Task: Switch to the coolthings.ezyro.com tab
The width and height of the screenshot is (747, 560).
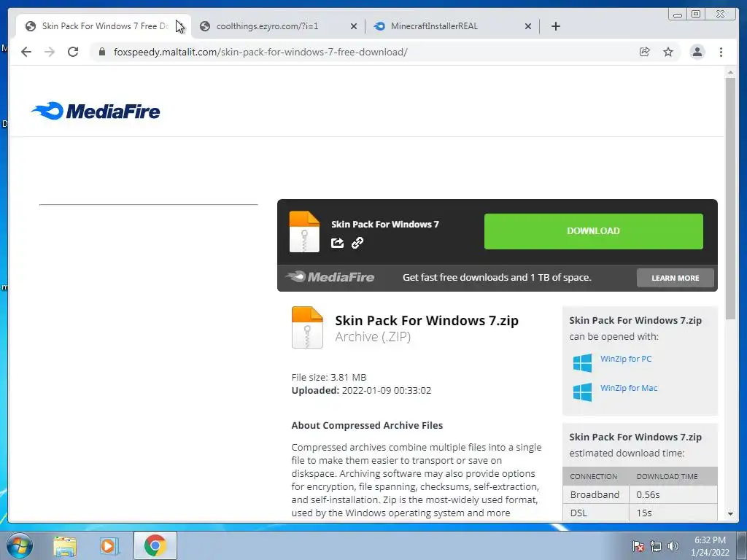Action: [278, 26]
